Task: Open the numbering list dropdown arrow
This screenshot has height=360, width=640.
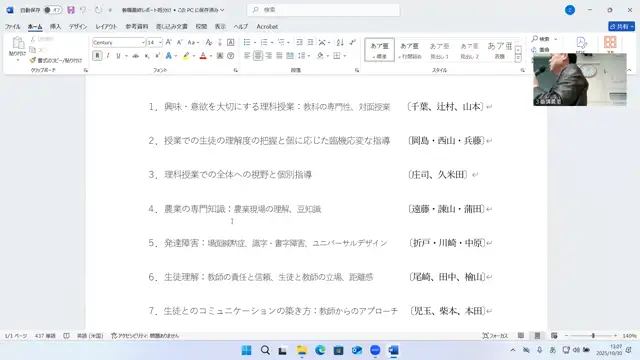Action: [272, 42]
